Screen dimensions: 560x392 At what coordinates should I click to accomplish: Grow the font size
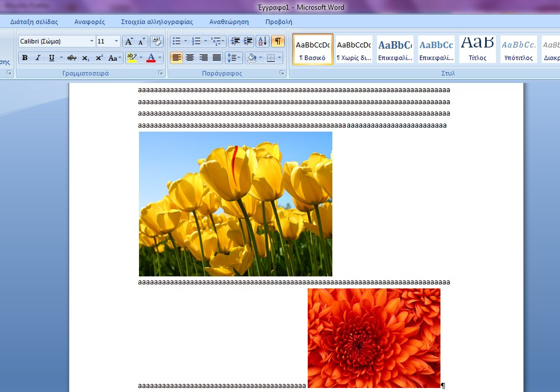pyautogui.click(x=129, y=41)
